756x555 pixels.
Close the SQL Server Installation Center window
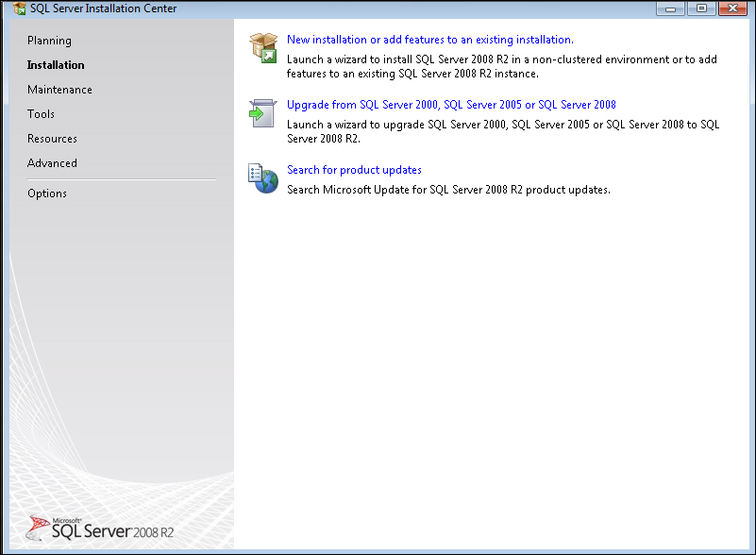pyautogui.click(x=733, y=8)
